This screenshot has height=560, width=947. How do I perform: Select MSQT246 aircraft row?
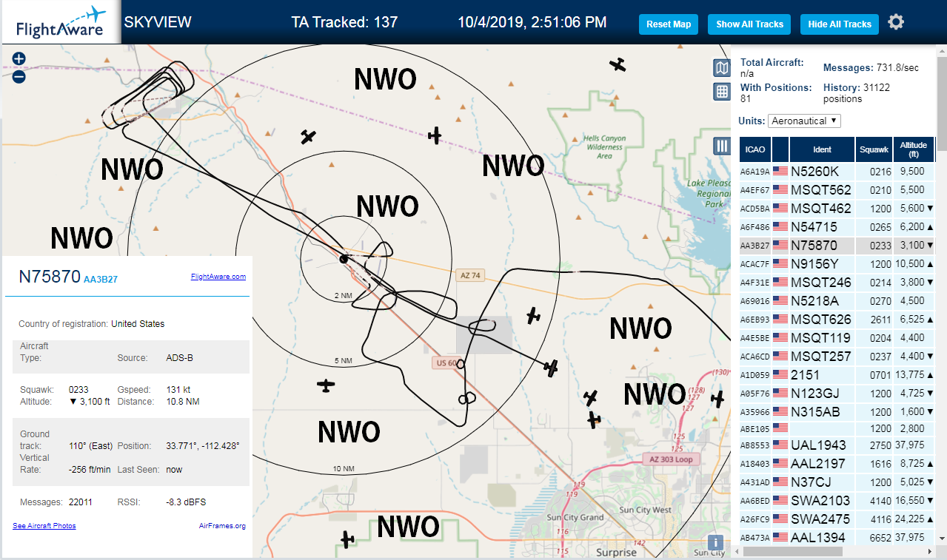[837, 282]
